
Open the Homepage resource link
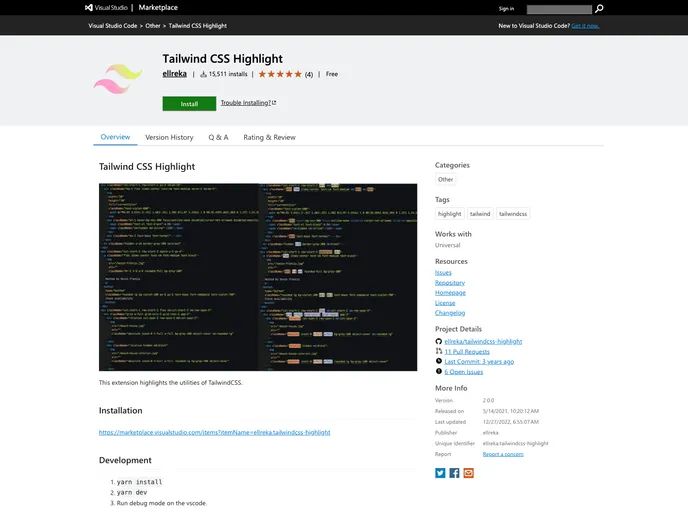point(450,293)
